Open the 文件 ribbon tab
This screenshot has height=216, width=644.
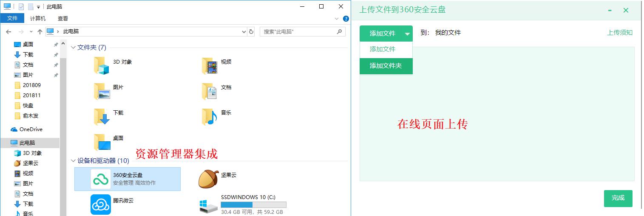tap(12, 19)
